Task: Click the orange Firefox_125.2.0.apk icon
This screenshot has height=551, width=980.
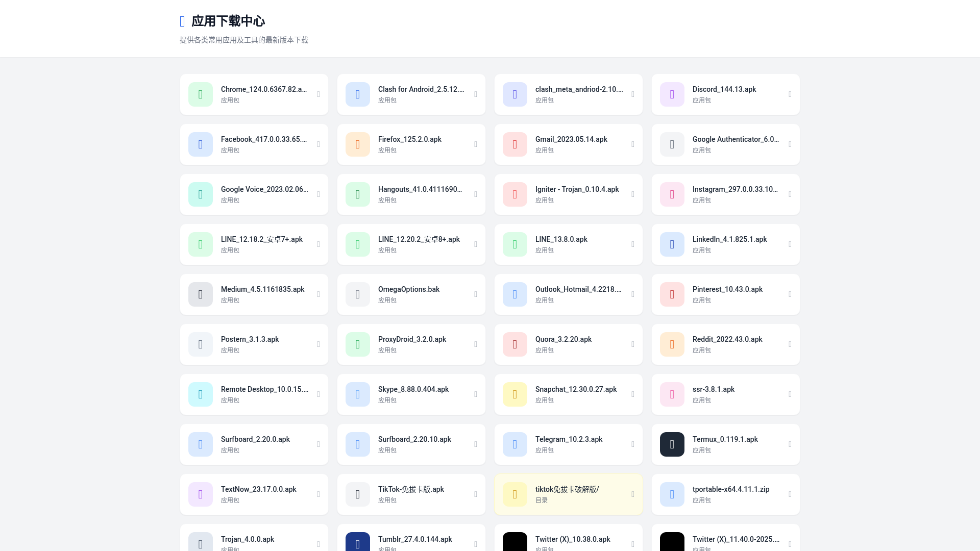Action: [x=358, y=144]
